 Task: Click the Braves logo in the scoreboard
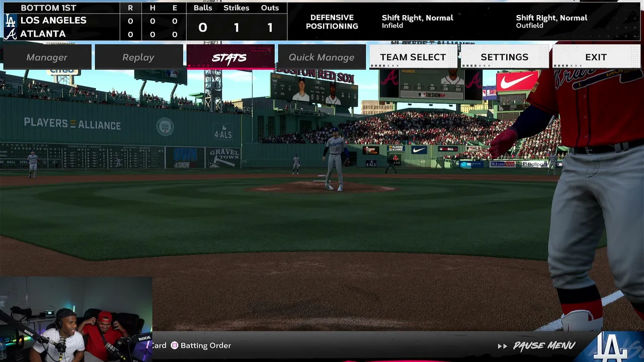pos(10,34)
